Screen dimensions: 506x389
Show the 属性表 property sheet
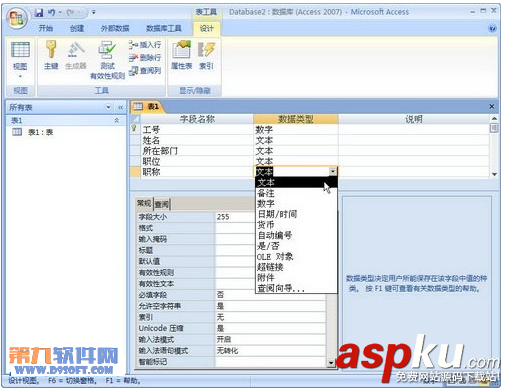pos(182,55)
